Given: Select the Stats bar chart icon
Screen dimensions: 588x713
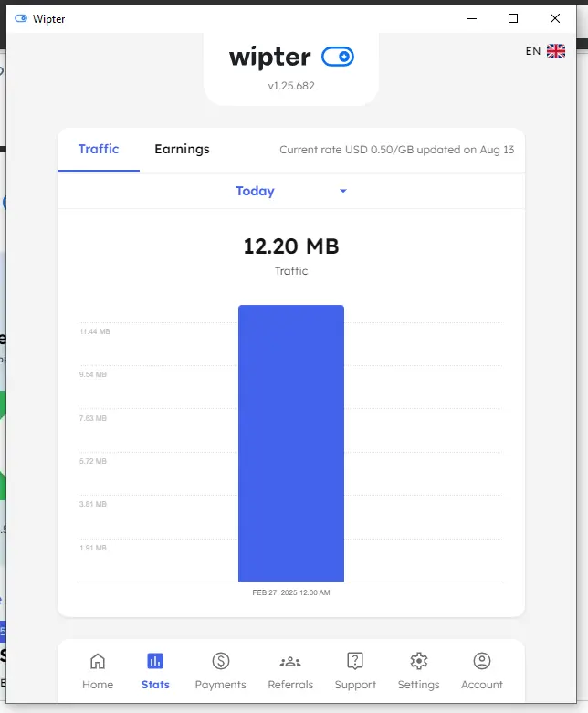Looking at the screenshot, I should tap(155, 661).
